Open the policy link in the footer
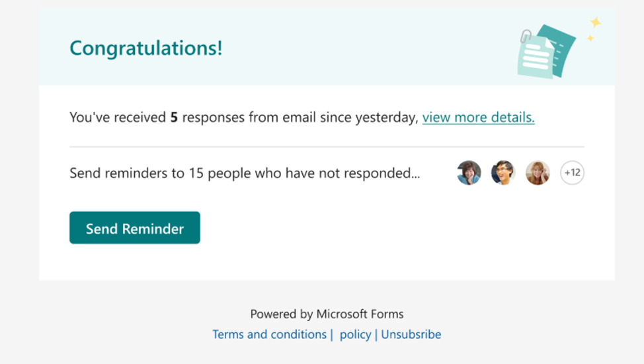The height and width of the screenshot is (364, 644). click(355, 334)
